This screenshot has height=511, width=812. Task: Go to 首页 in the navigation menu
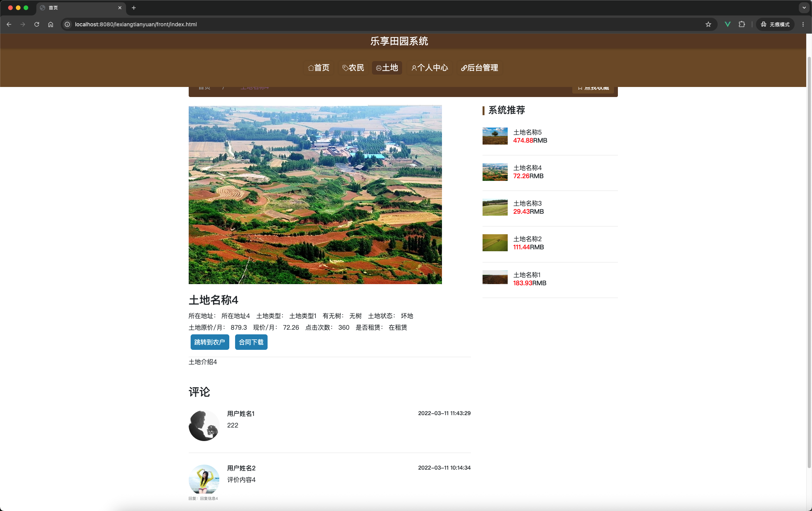319,68
